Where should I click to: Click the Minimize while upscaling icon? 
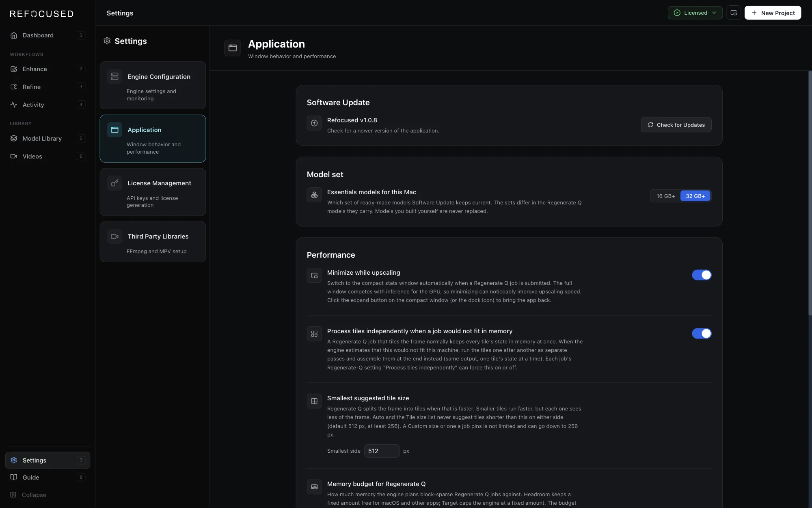(314, 276)
